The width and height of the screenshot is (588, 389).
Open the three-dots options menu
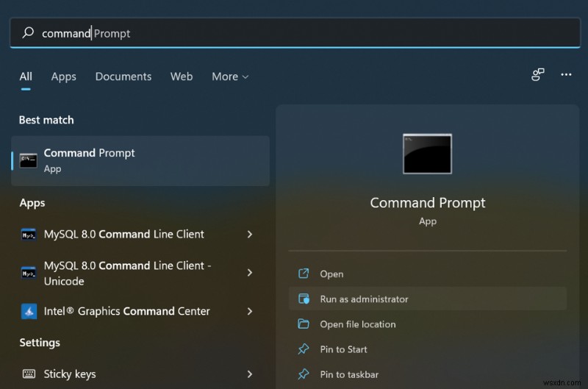click(x=566, y=75)
